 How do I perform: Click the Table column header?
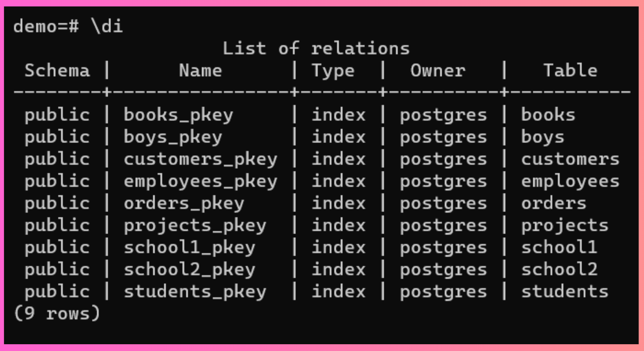(571, 70)
